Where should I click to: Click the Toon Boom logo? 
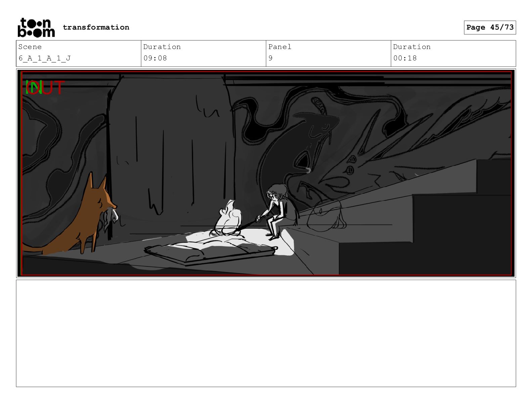[36, 27]
